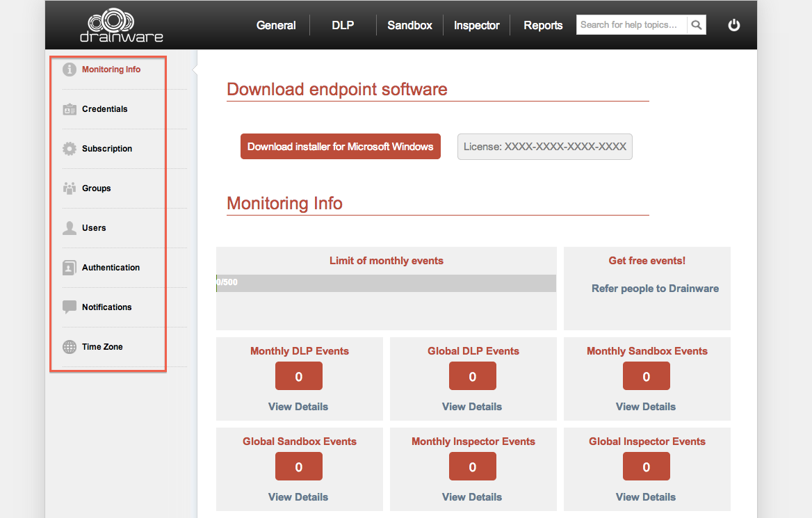The height and width of the screenshot is (518, 812).
Task: Focus the Search for help topics field
Action: (x=632, y=25)
